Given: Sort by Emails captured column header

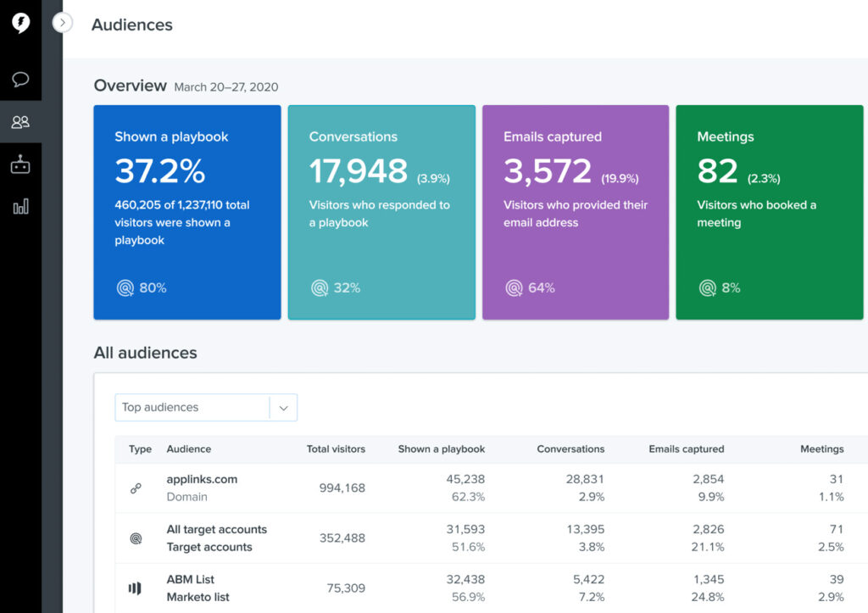Looking at the screenshot, I should (687, 449).
